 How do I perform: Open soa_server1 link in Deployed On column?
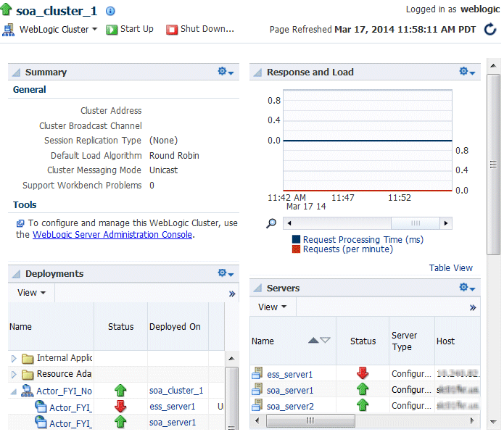click(173, 423)
